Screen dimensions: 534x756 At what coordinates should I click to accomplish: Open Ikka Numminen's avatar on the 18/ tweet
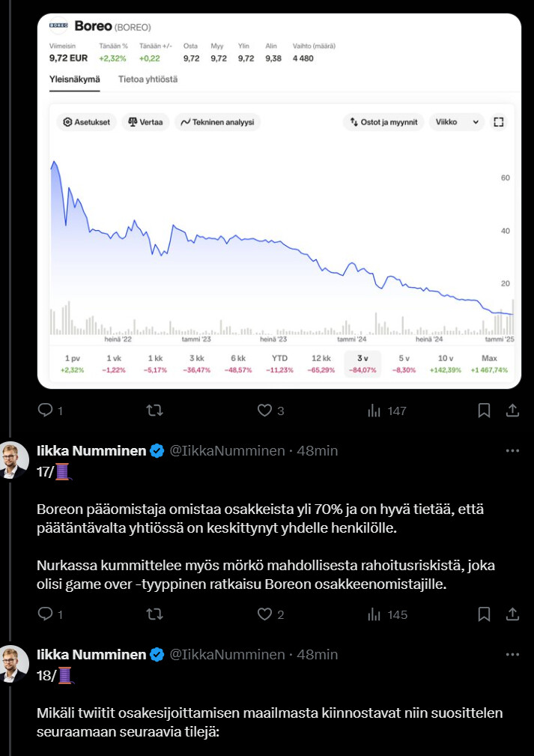(14, 665)
